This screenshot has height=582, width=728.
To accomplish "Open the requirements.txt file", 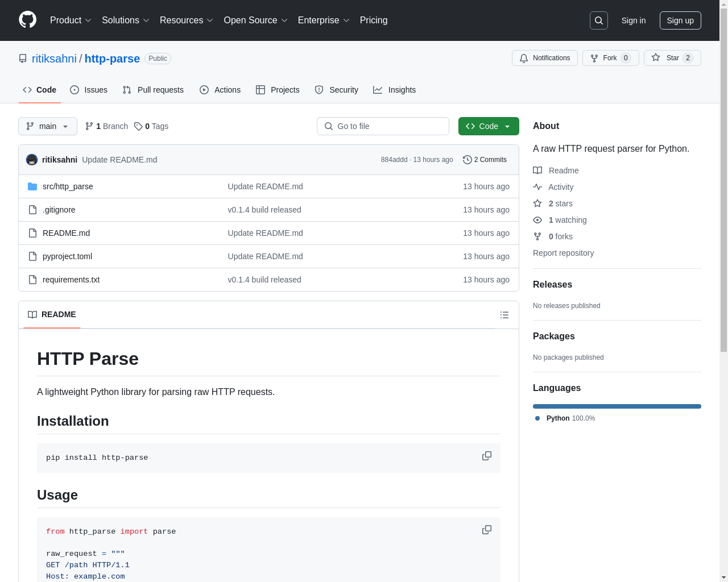I will coord(71,280).
